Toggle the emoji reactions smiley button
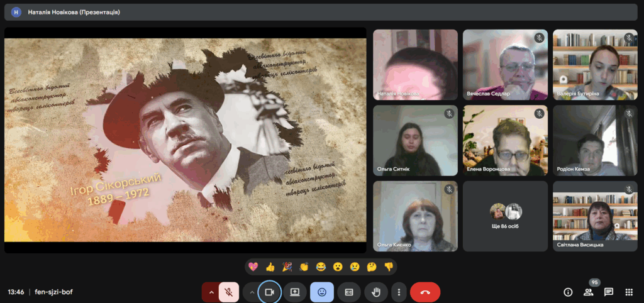644x303 pixels. click(322, 292)
